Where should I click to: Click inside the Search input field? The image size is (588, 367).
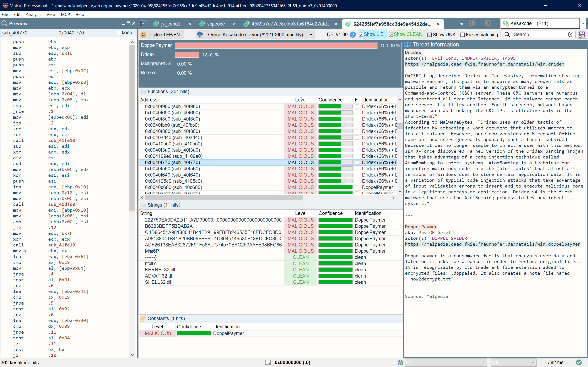coord(539,34)
